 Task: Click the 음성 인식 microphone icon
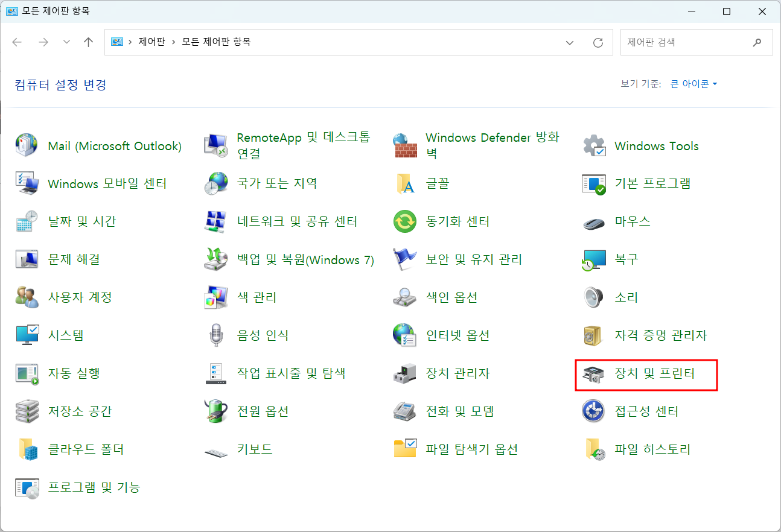click(x=216, y=335)
